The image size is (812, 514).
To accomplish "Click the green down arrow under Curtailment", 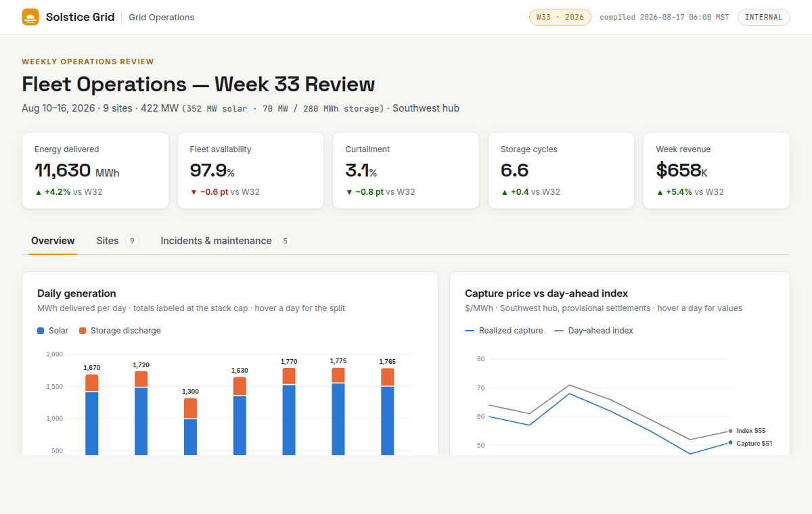I will pyautogui.click(x=349, y=192).
